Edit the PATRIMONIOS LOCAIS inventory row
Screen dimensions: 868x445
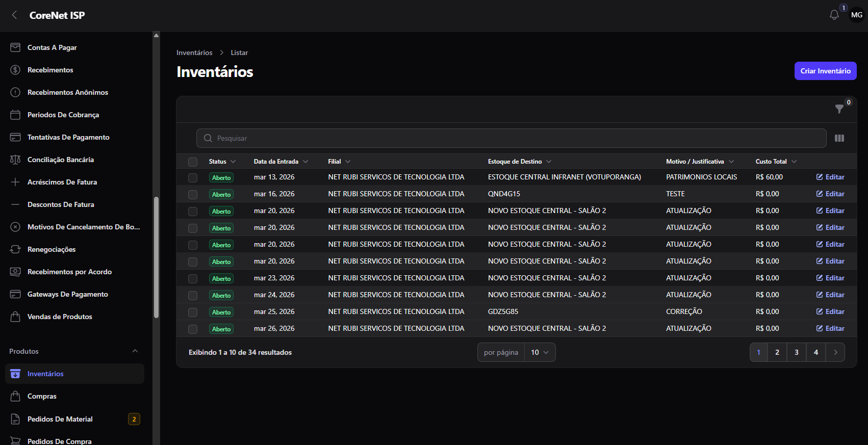[830, 177]
